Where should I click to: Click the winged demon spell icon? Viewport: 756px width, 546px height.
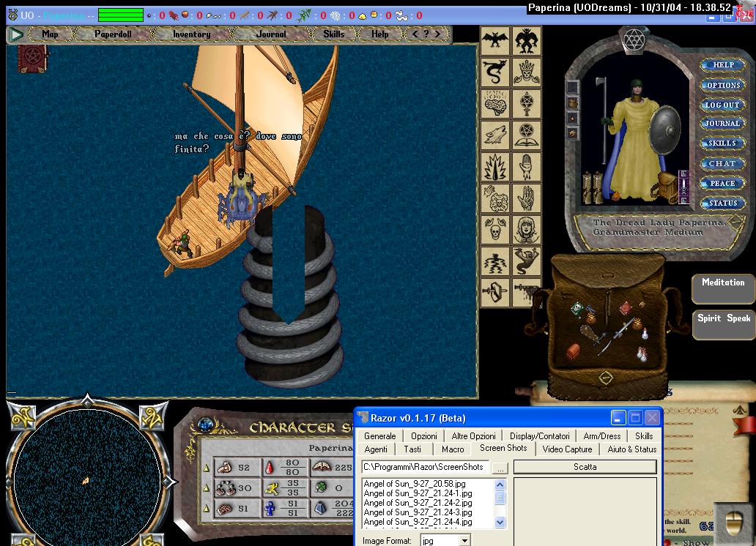pyautogui.click(x=526, y=41)
